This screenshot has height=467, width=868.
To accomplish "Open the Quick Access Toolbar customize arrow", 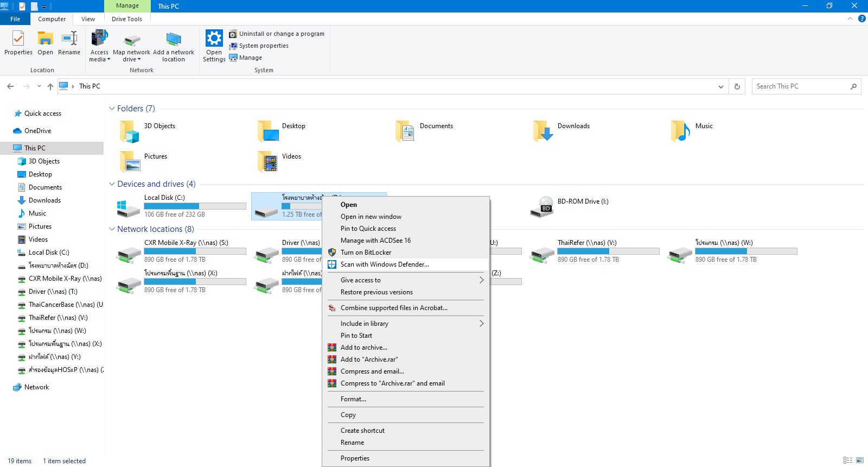I will (x=44, y=7).
